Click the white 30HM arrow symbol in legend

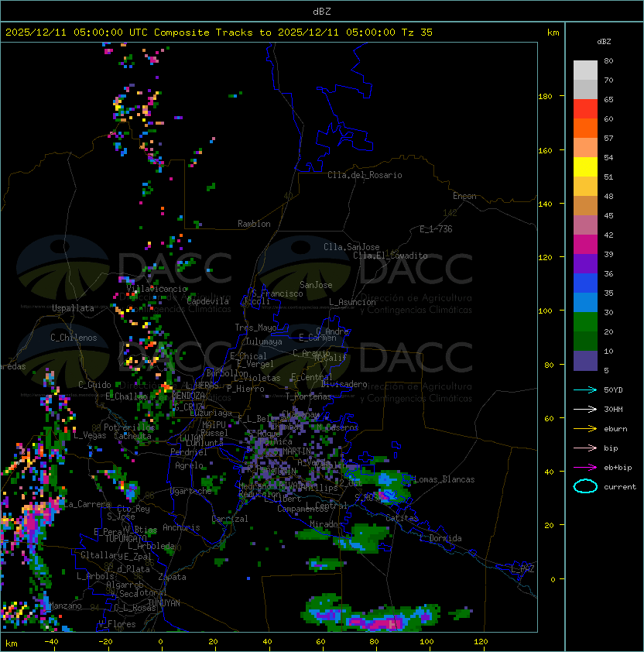tap(585, 410)
